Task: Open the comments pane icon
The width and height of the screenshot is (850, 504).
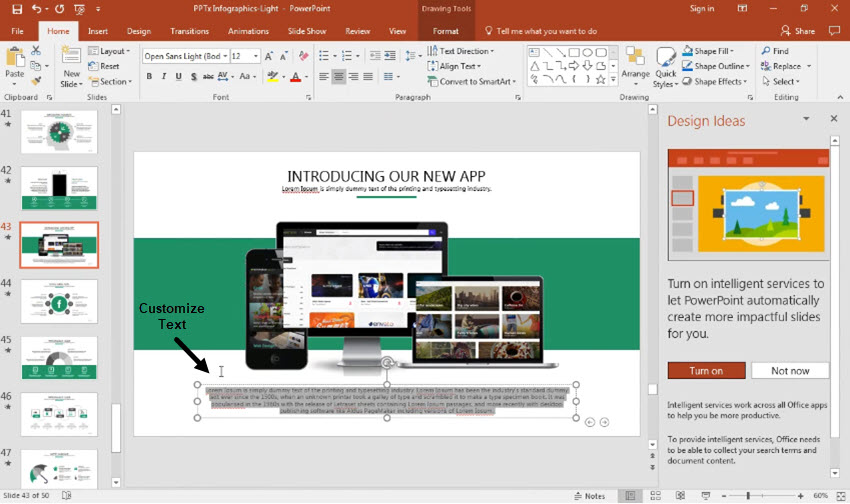Action: tap(834, 31)
